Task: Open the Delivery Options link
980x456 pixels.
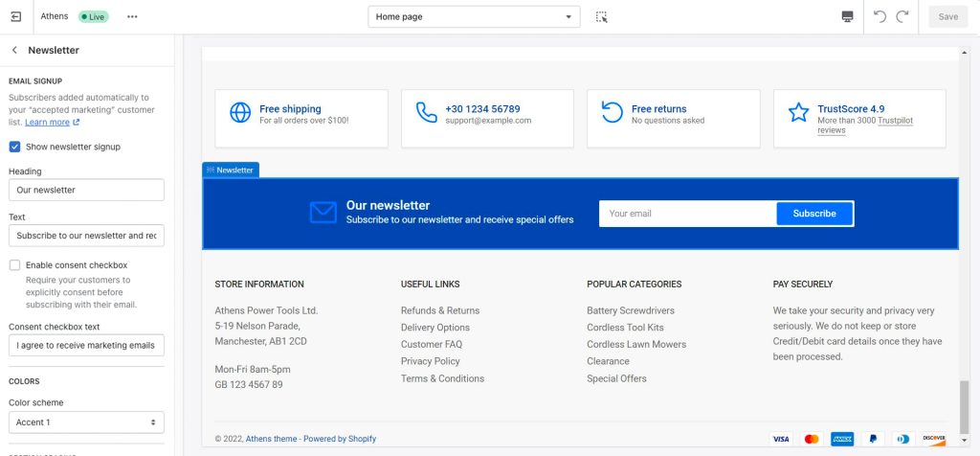Action: pyautogui.click(x=435, y=327)
